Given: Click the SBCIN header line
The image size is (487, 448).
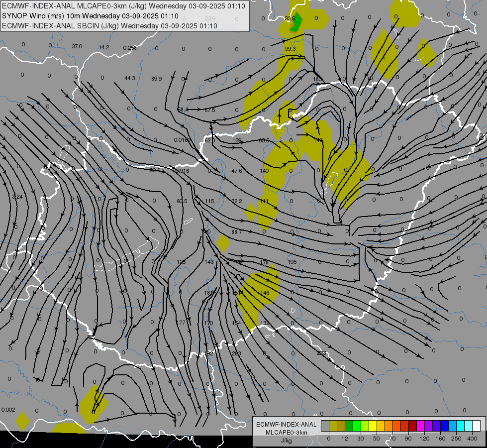Looking at the screenshot, I should (x=109, y=26).
